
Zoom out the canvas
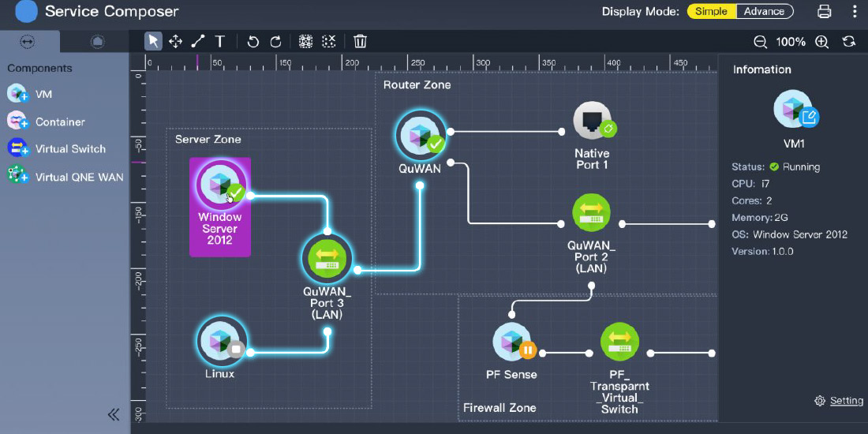760,42
